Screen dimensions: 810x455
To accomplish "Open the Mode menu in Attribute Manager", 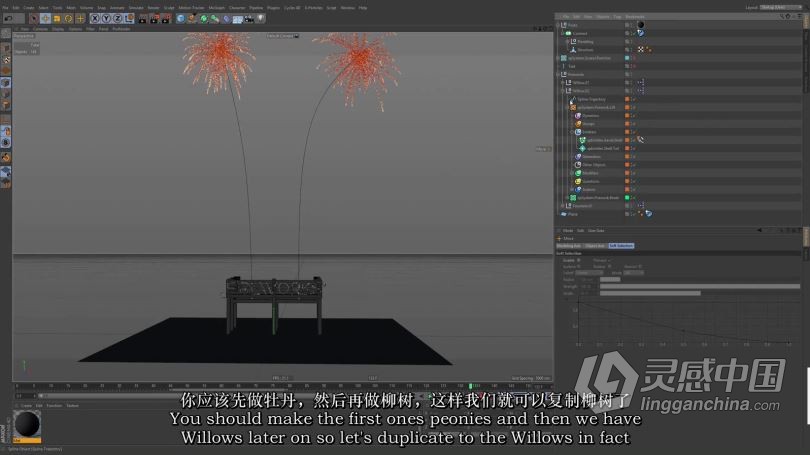I will (568, 230).
